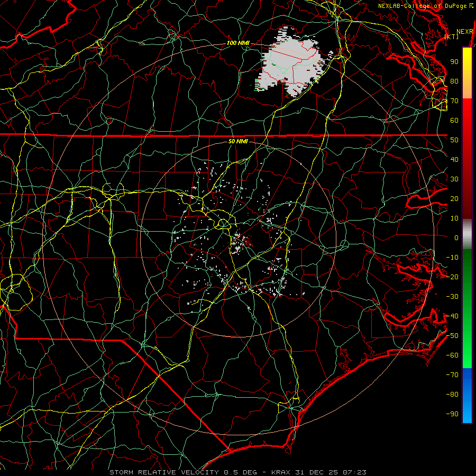This screenshot has width=476, height=476.
Task: Click the 40 value on velocity scale
Action: click(x=454, y=160)
